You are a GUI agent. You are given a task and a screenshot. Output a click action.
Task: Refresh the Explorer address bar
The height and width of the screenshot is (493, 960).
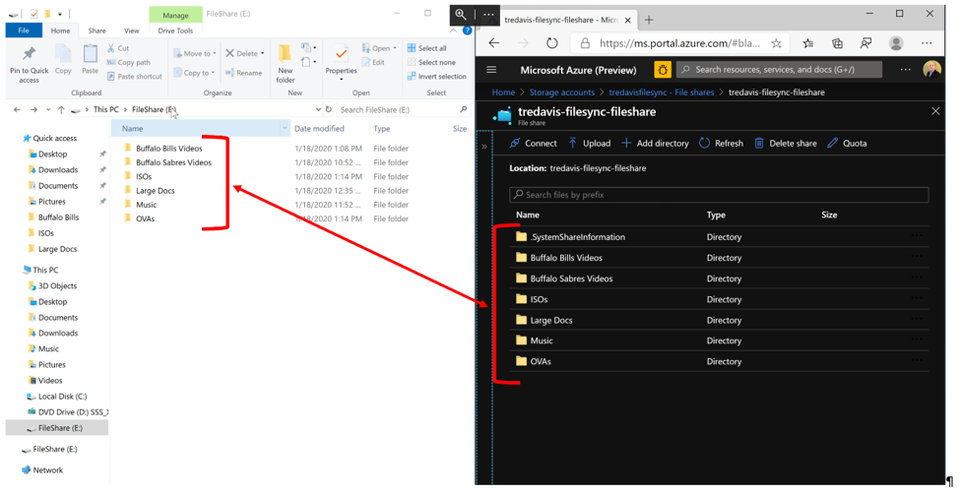coord(329,110)
